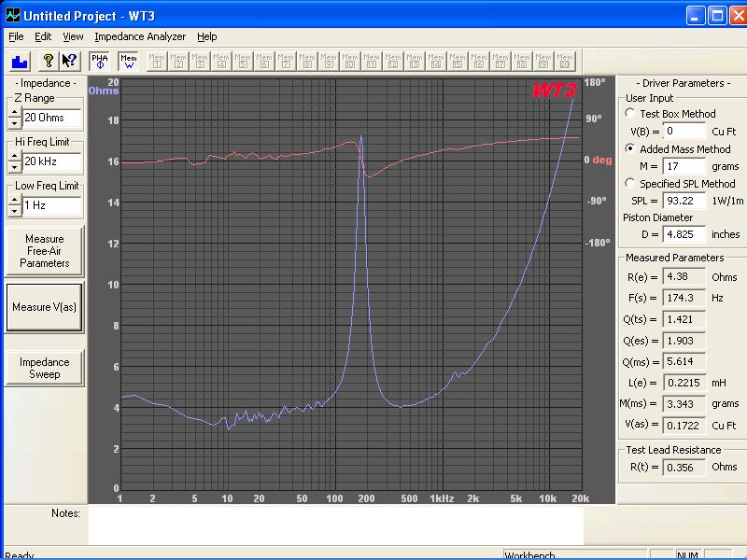This screenshot has height=560, width=747.
Task: Click the R(e) value 4.38
Action: (684, 276)
